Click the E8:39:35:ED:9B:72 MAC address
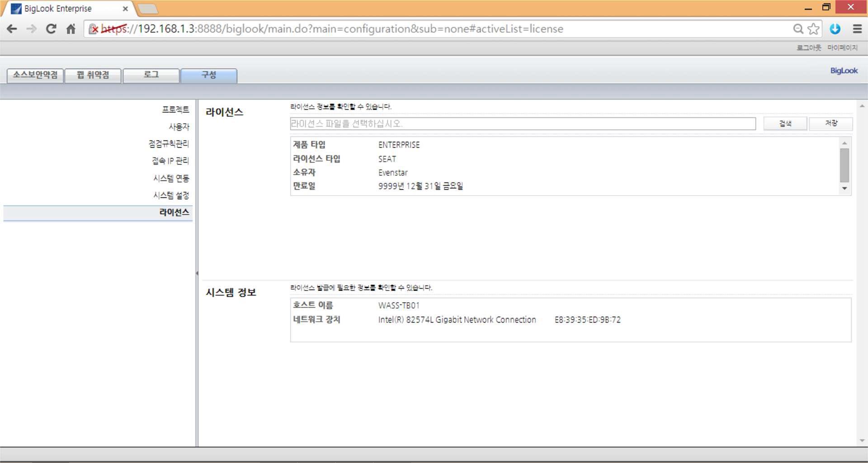The image size is (868, 463). [588, 320]
